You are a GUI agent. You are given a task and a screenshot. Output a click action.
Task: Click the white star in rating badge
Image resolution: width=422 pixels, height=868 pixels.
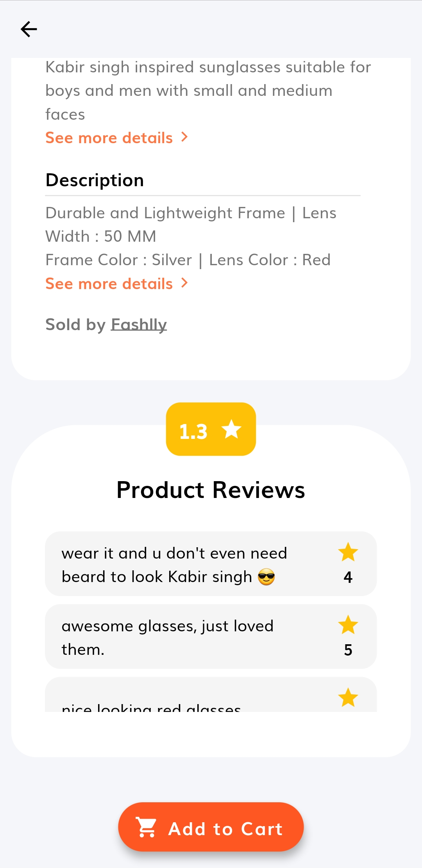click(232, 429)
